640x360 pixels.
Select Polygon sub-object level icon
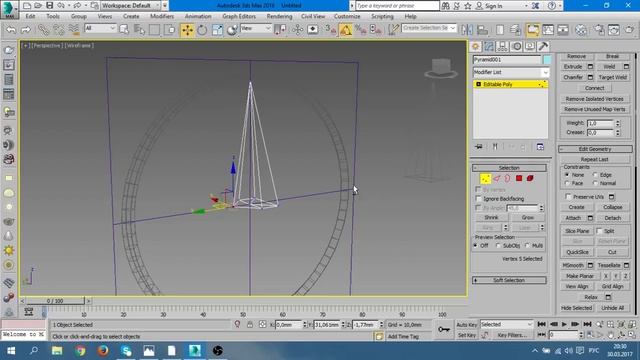coord(519,178)
